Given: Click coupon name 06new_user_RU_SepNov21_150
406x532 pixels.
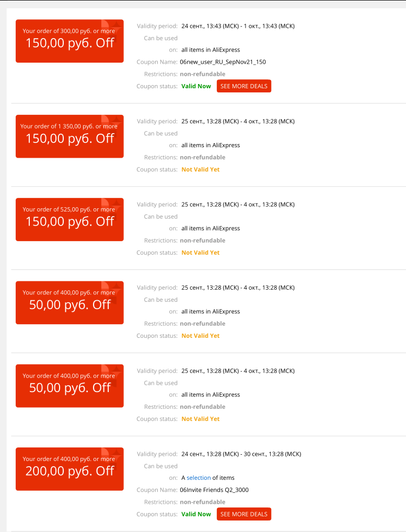Looking at the screenshot, I should point(223,62).
